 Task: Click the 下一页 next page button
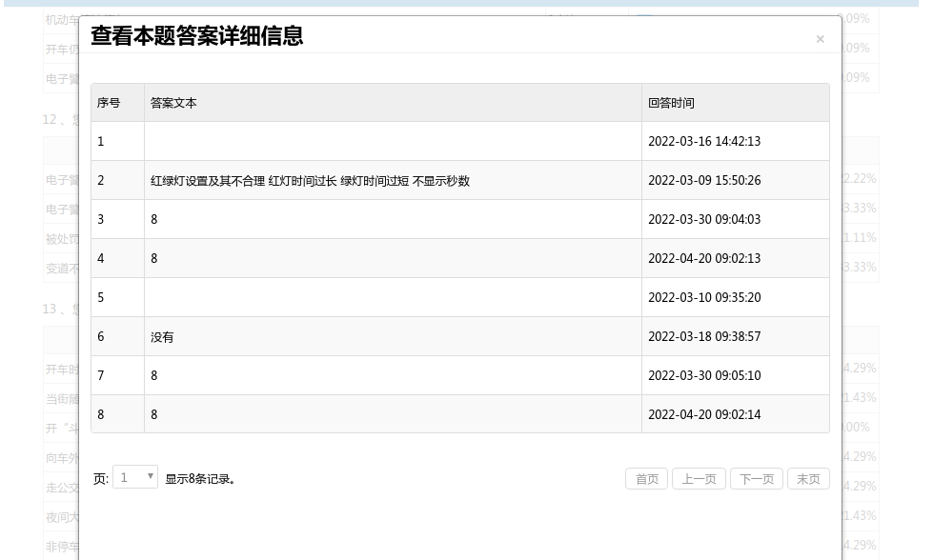click(x=757, y=479)
